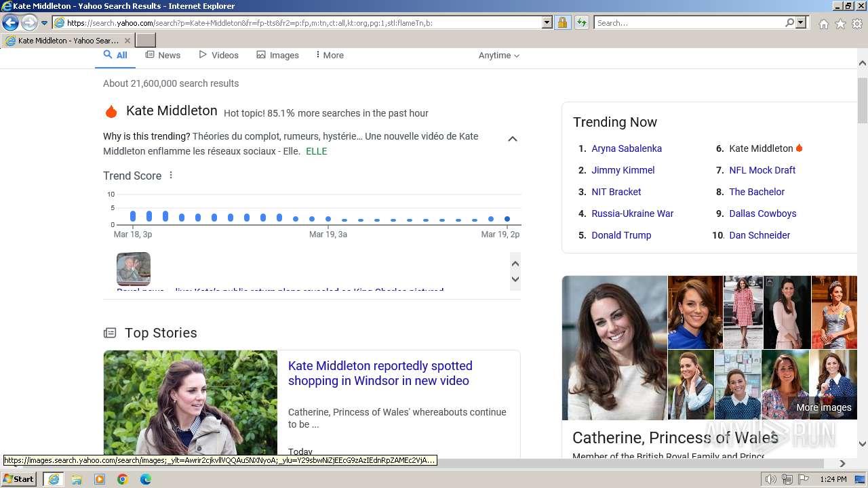This screenshot has height=488, width=868.
Task: Open a new blank tab
Action: point(146,41)
